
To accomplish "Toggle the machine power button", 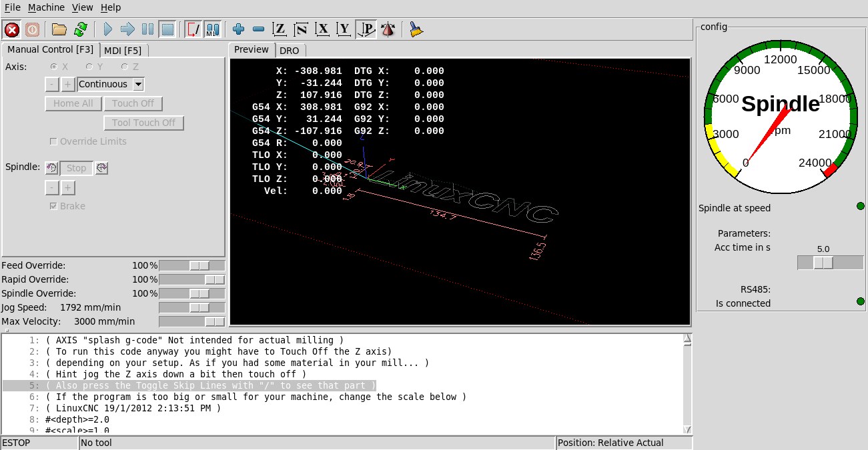I will (x=32, y=29).
